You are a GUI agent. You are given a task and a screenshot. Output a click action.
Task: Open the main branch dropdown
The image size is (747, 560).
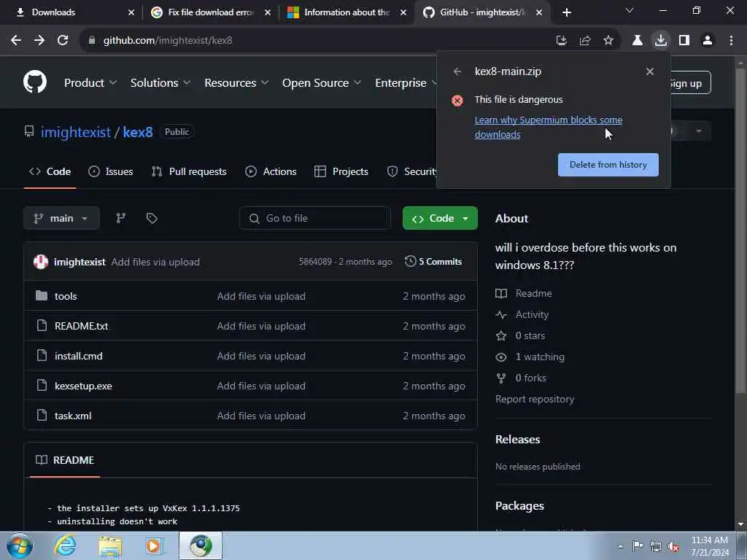[x=61, y=218]
